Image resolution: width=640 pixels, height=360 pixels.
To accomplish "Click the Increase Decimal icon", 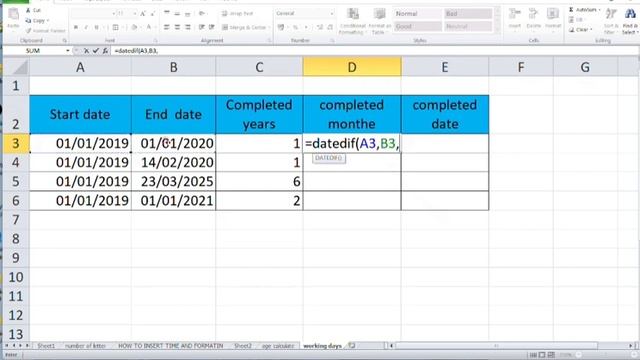I will click(x=320, y=27).
